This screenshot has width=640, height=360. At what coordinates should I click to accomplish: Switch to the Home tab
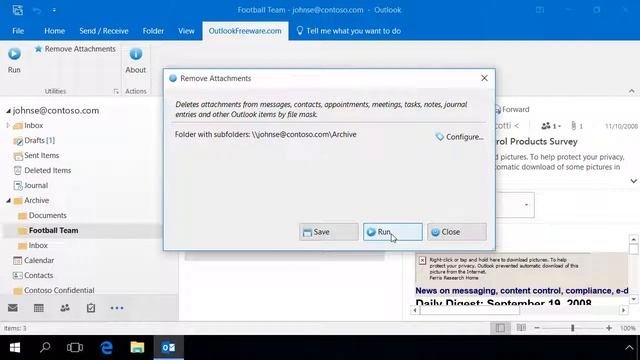tap(54, 31)
